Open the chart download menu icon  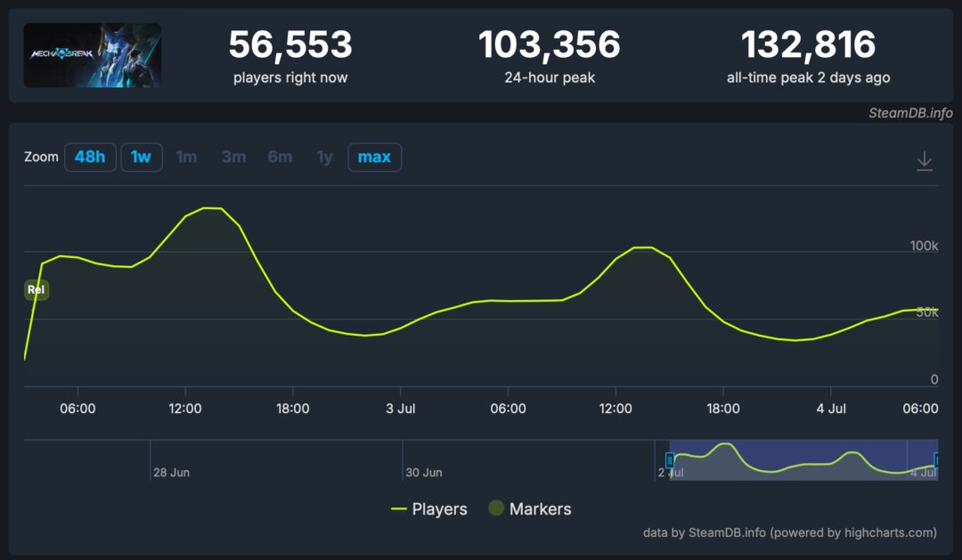point(924,161)
